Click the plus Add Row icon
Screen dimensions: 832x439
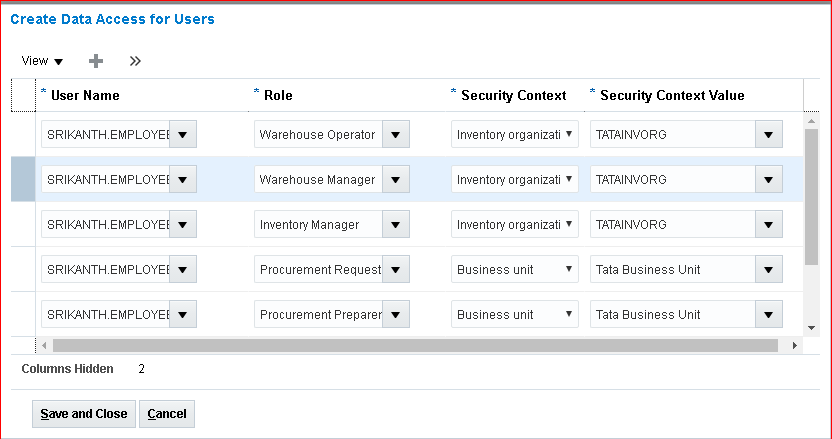click(x=96, y=61)
